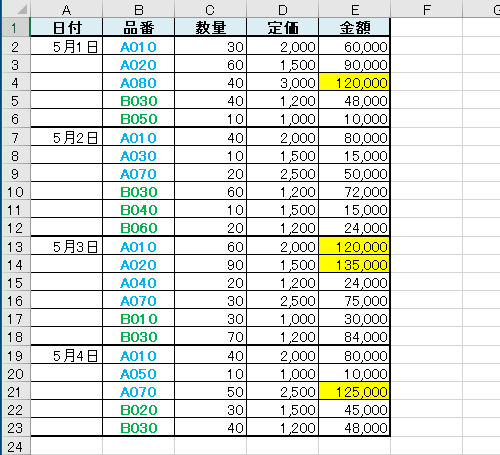This screenshot has width=500, height=455.
Task: Select the 5月3日 date cell
Action: (x=66, y=246)
